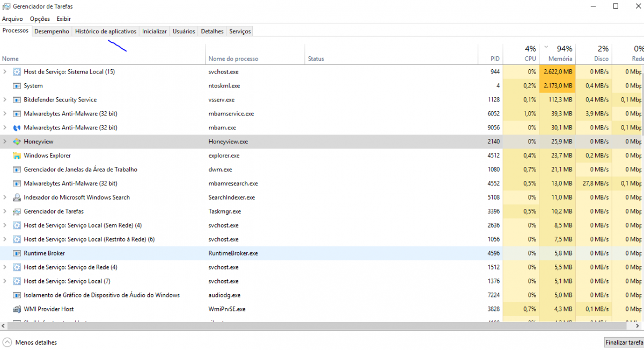Image resolution: width=644 pixels, height=350 pixels.
Task: Click the 2.622,0 MB memory value
Action: point(558,72)
